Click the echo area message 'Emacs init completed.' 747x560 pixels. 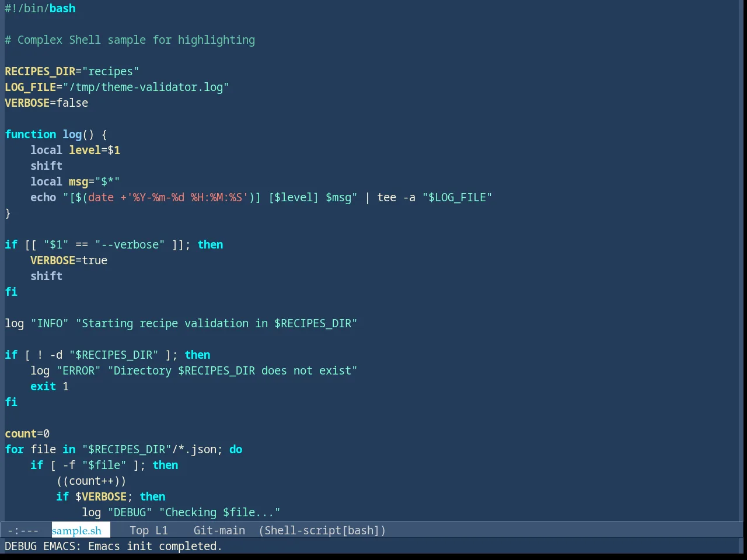[155, 546]
